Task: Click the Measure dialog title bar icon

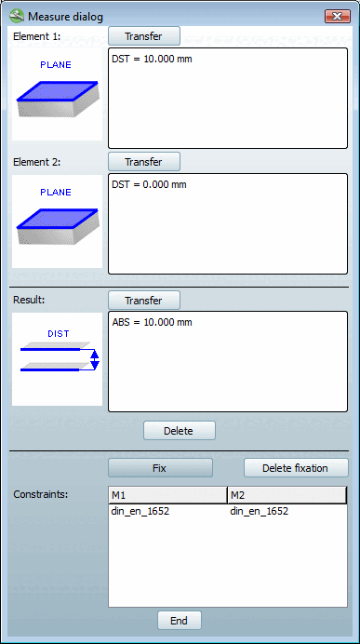Action: coord(17,17)
